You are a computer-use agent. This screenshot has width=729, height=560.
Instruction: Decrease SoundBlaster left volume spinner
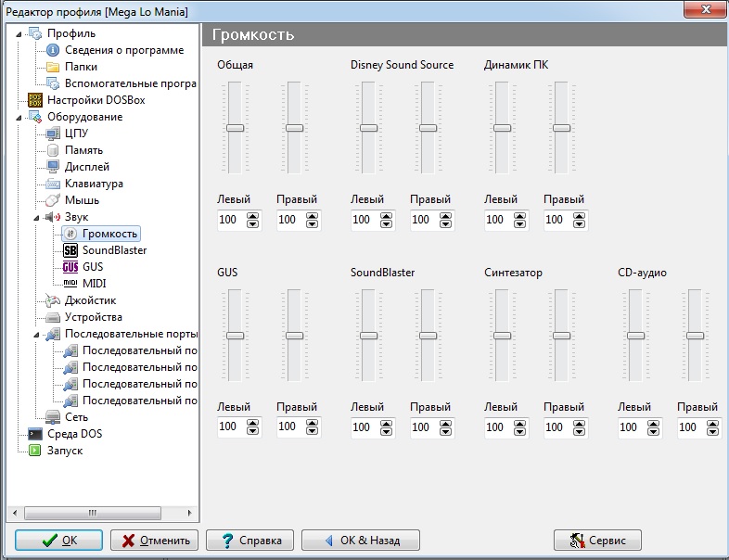coord(386,431)
